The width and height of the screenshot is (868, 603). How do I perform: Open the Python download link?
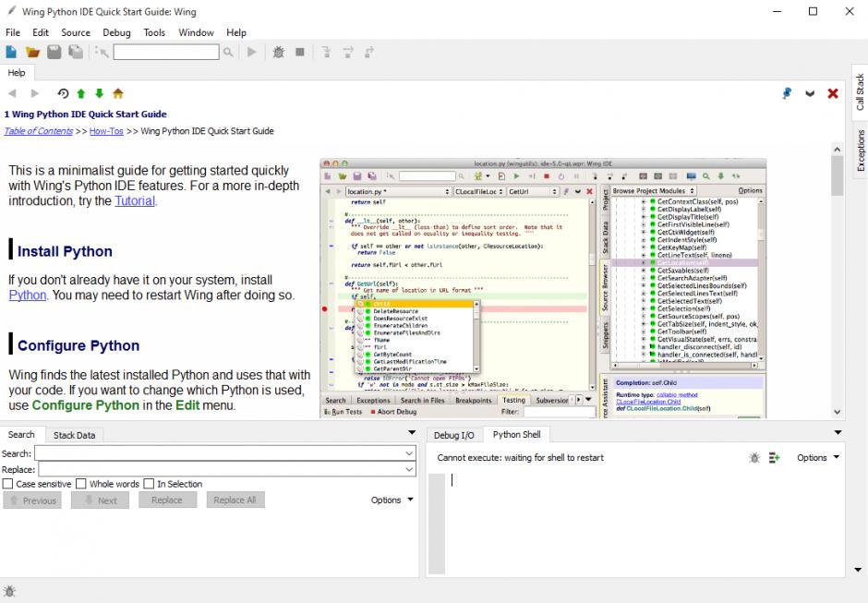tap(27, 295)
